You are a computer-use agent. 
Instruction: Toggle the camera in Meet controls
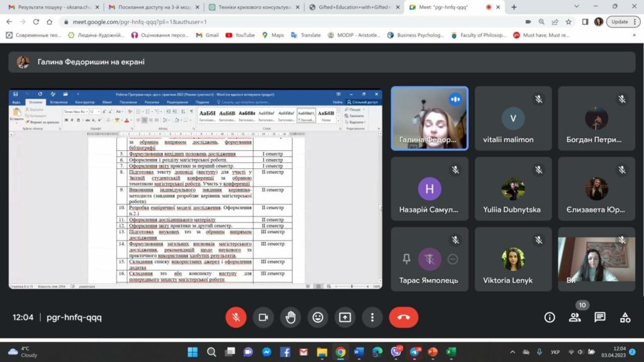tap(264, 317)
